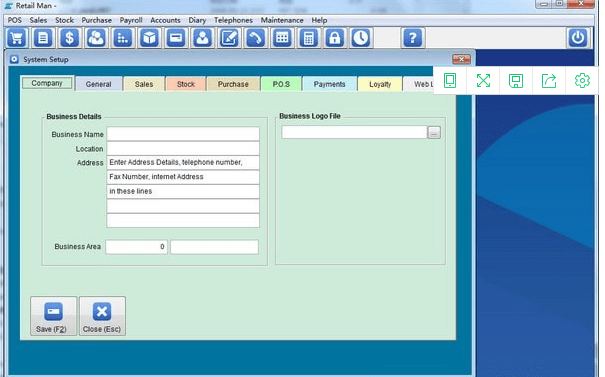Open the question mark help icon
The width and height of the screenshot is (605, 377).
(x=413, y=38)
